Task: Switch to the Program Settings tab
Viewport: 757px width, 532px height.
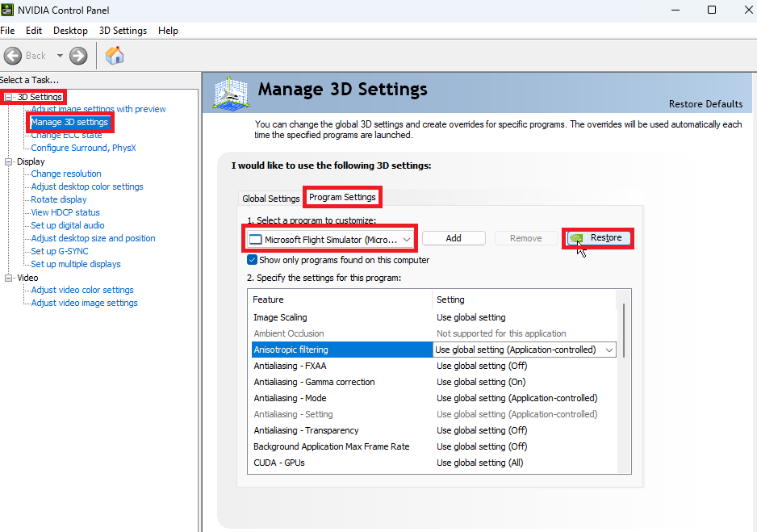Action: (342, 197)
